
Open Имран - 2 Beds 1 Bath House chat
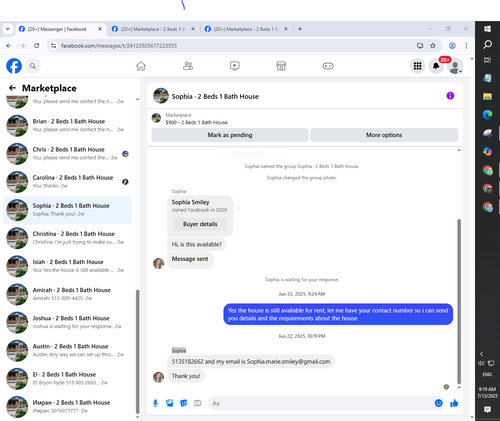coord(68,407)
